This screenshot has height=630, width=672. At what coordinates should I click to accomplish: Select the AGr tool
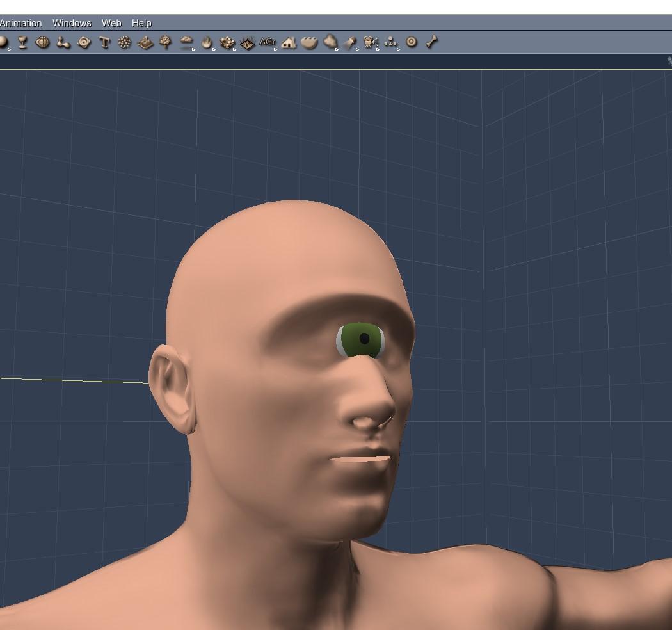pyautogui.click(x=268, y=42)
